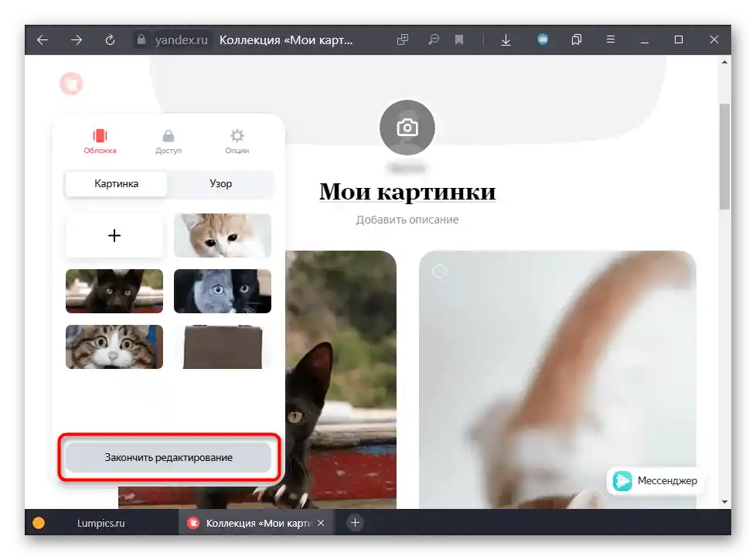This screenshot has height=560, width=756.
Task: Select the Картинка cover type
Action: 116,184
